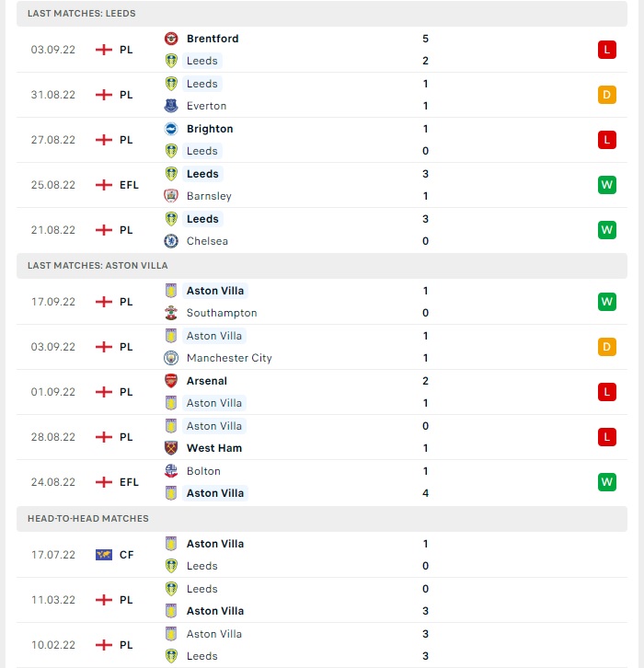Click the Bolton club crest icon

coord(171,471)
